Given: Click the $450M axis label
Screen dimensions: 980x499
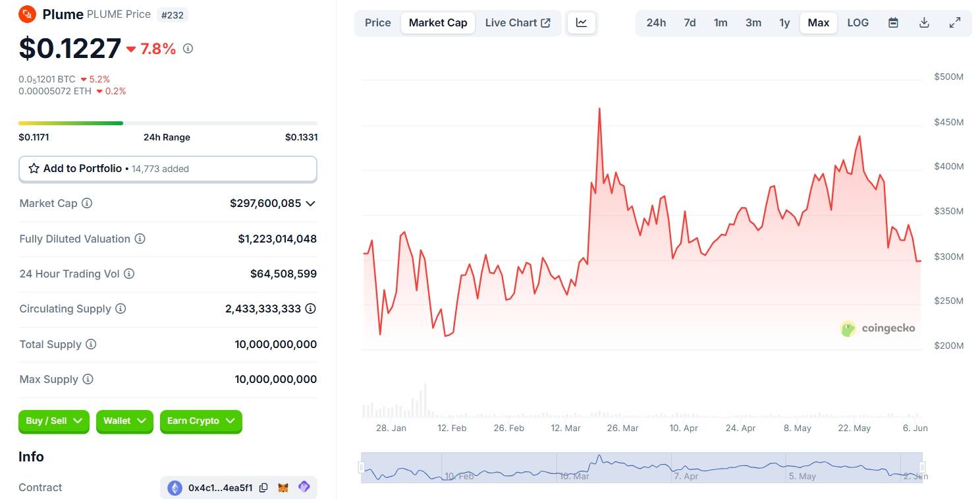Looking at the screenshot, I should tap(948, 122).
